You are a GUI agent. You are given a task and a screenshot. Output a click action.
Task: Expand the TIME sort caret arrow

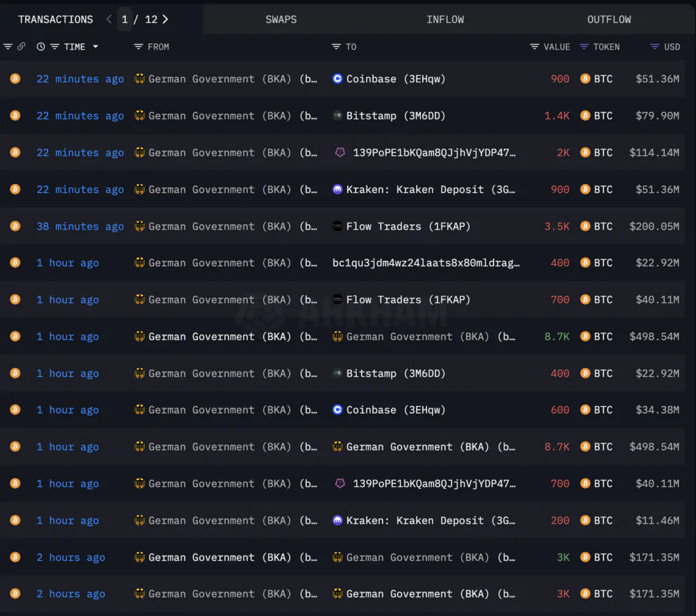(95, 47)
